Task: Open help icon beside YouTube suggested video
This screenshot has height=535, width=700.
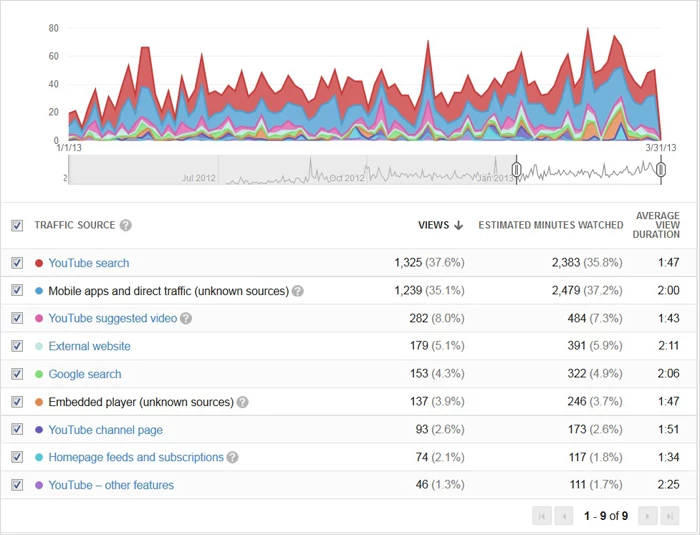Action: click(186, 318)
